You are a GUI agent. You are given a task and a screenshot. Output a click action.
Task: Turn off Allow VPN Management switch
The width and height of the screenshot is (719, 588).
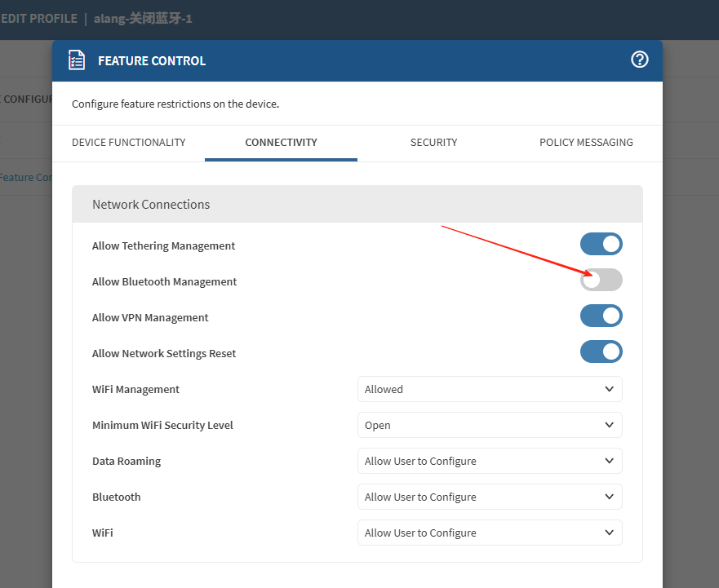[x=601, y=316]
